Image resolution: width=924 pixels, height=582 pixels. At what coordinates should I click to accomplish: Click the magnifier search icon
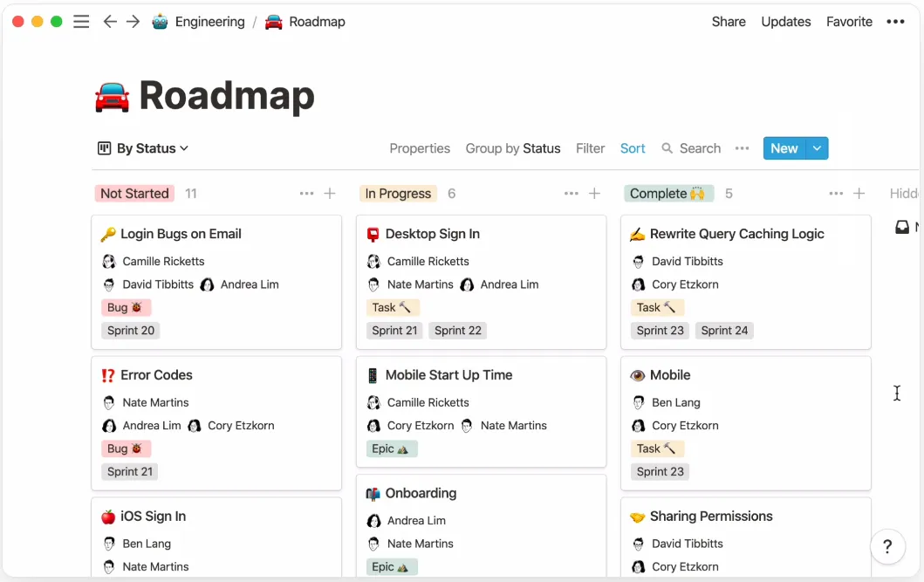tap(667, 148)
